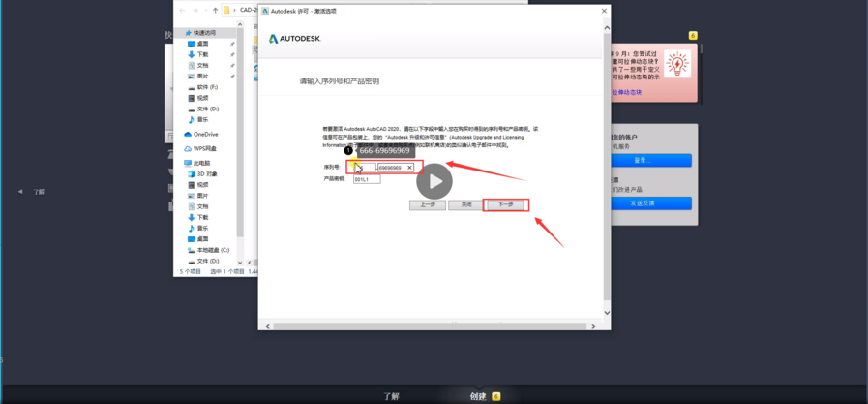Go forward in File Explorer
The height and width of the screenshot is (404, 868).
click(x=195, y=10)
